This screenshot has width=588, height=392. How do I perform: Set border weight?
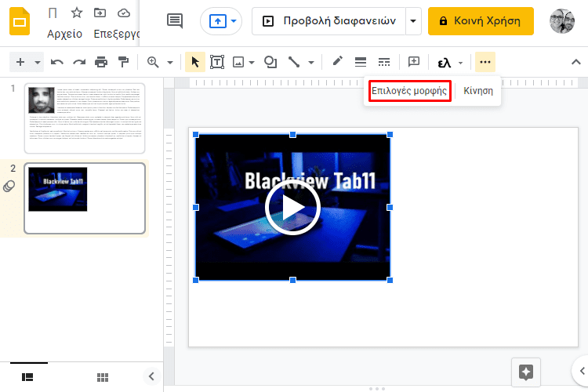(361, 62)
